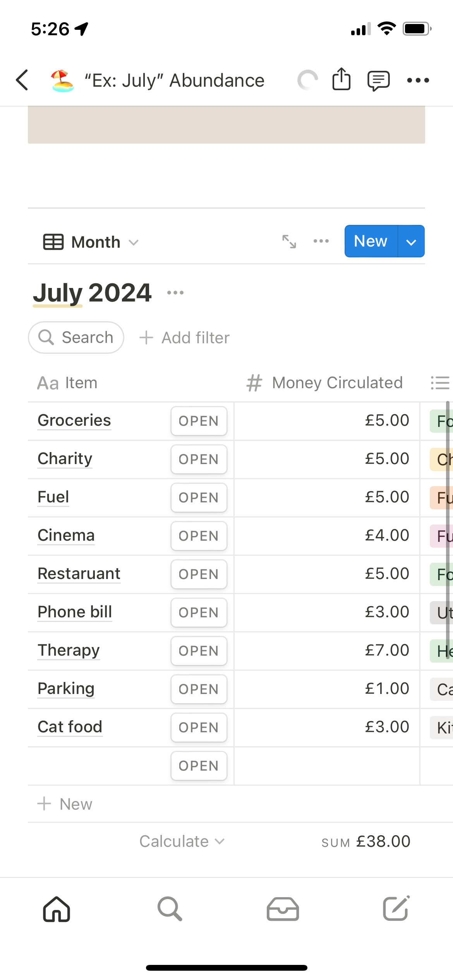Image resolution: width=453 pixels, height=980 pixels.
Task: Expand database to full screen
Action: tap(289, 242)
